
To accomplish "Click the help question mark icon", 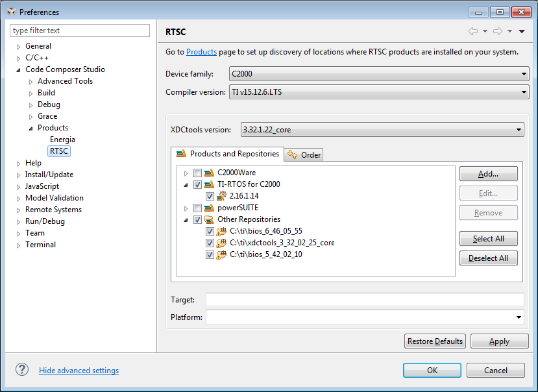I will [22, 370].
